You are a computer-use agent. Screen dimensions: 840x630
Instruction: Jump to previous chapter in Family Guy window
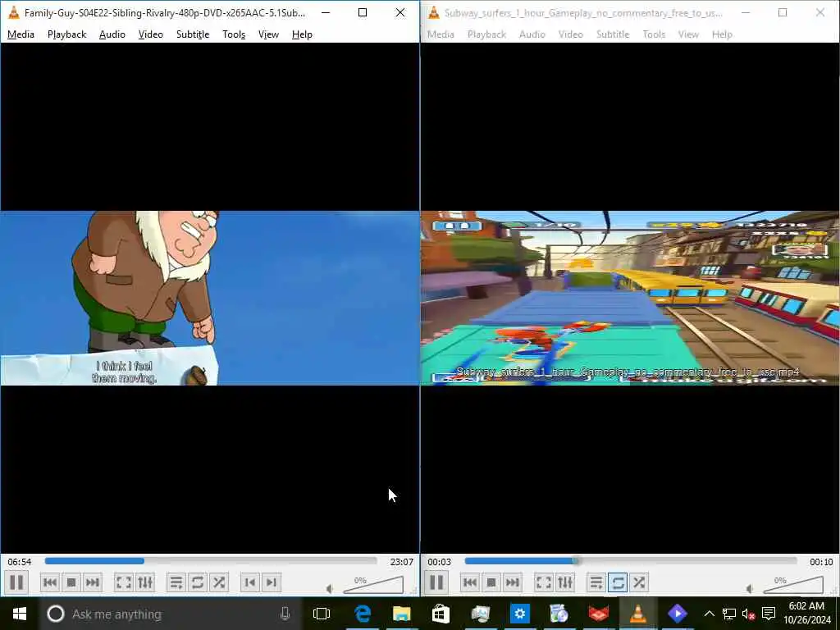(249, 582)
